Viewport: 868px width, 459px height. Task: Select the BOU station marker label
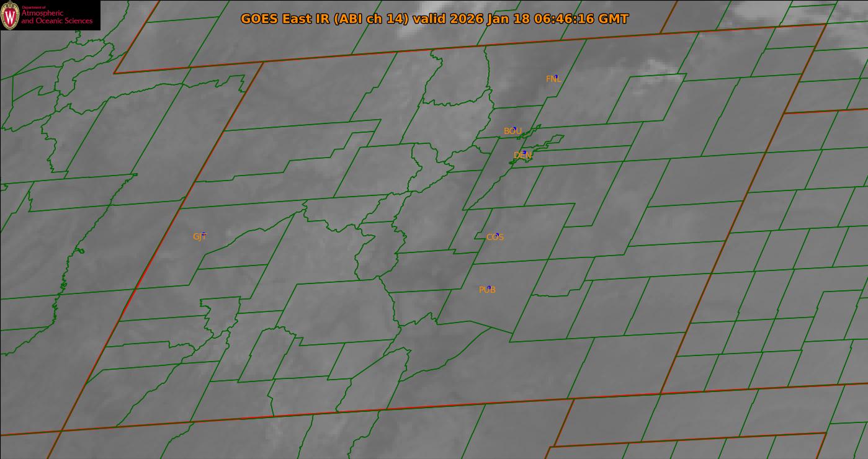pos(512,131)
